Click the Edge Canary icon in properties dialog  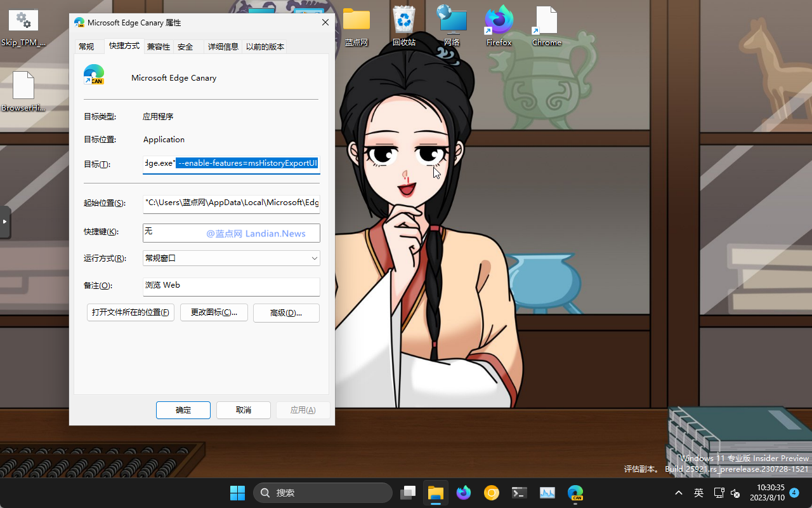tap(94, 75)
